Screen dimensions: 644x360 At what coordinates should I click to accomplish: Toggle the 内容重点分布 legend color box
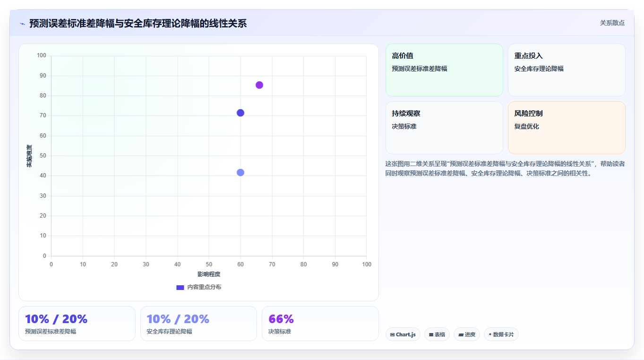coord(180,287)
